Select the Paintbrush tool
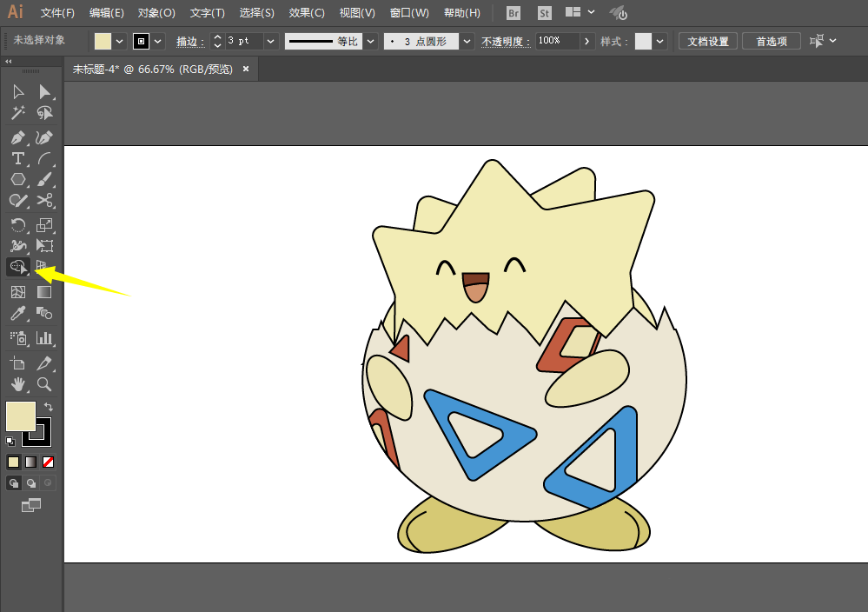This screenshot has height=612, width=868. (44, 179)
